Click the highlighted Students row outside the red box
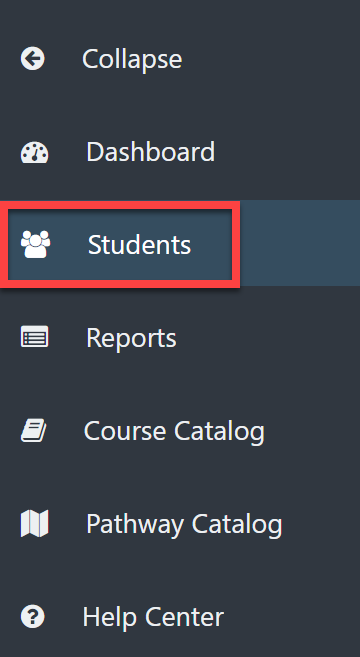360x657 pixels. pos(300,243)
